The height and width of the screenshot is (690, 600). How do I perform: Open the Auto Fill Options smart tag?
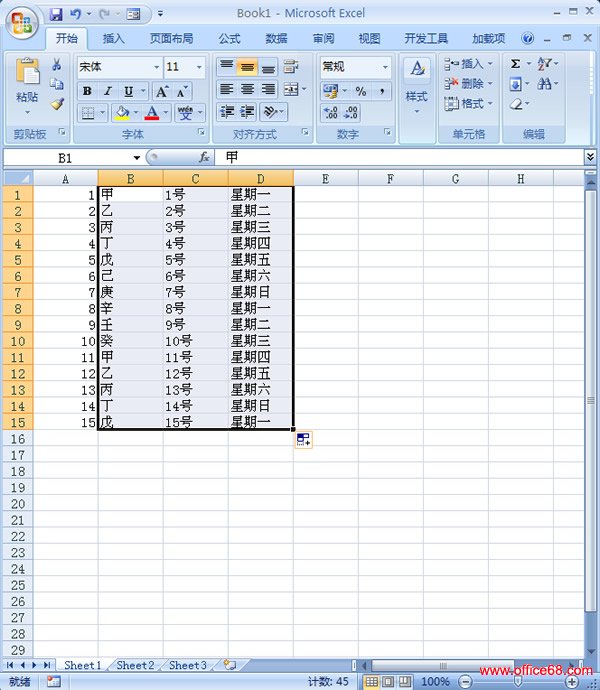(303, 439)
